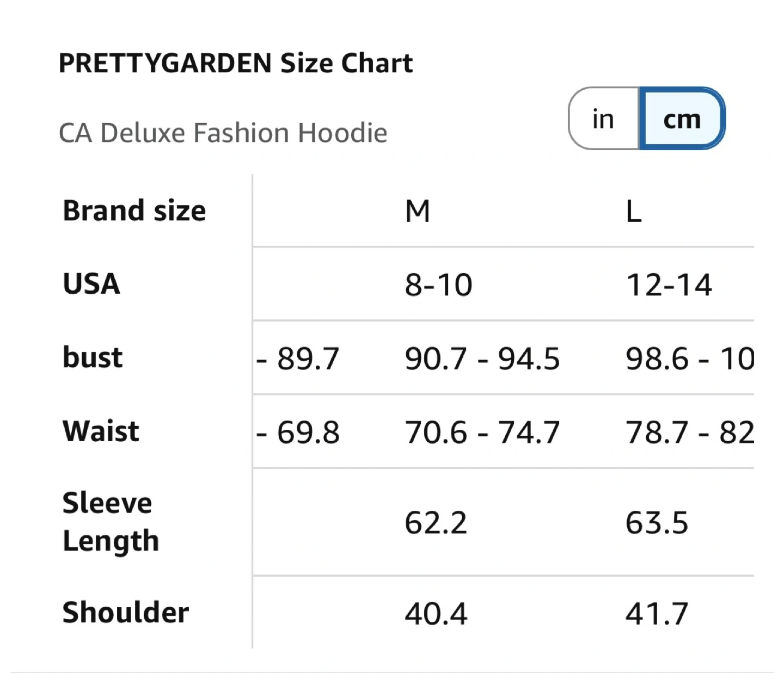This screenshot has width=784, height=673.
Task: Select the L brand size column header
Action: point(633,211)
